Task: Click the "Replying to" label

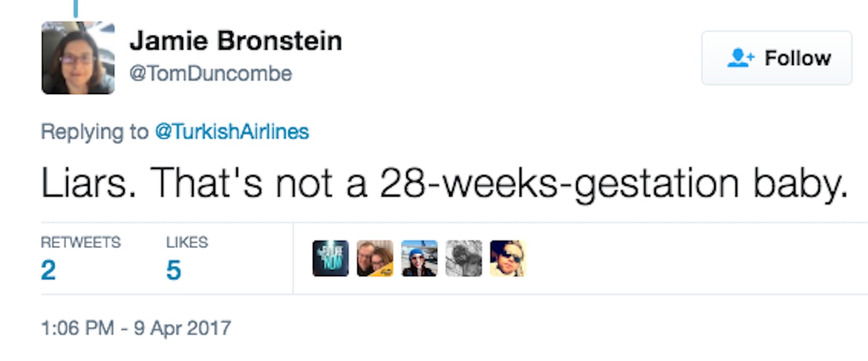Action: (95, 131)
